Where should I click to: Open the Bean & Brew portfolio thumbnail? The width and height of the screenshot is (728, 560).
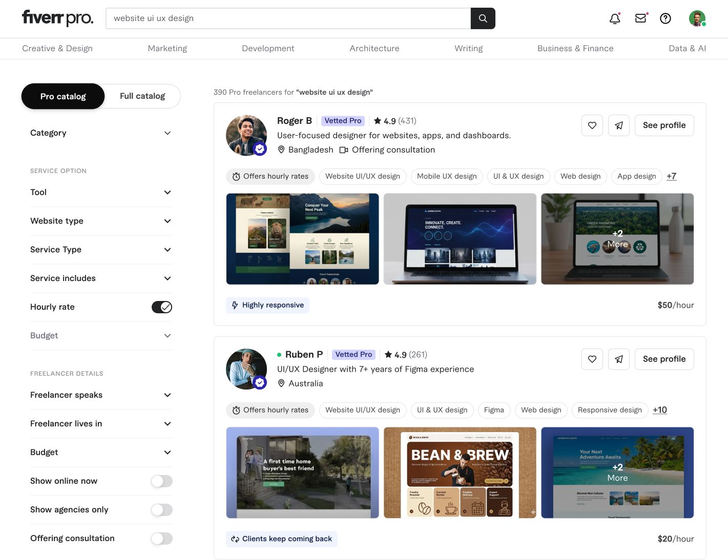tap(460, 472)
